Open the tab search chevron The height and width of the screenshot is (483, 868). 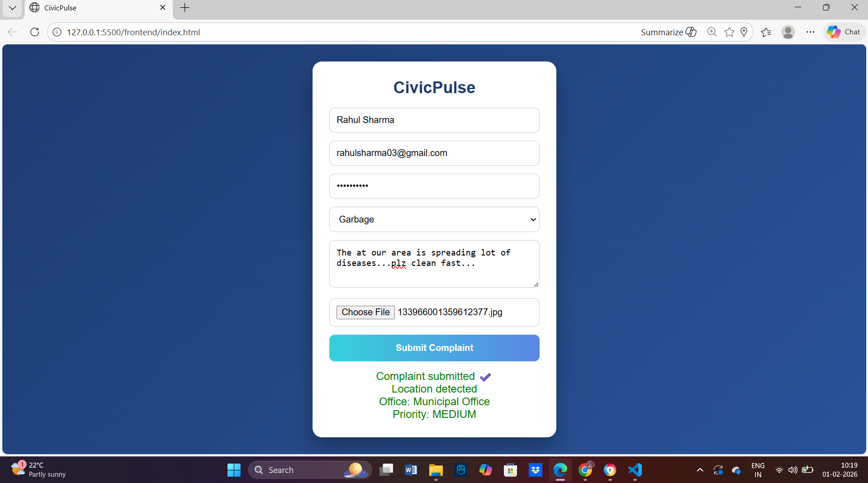(x=12, y=8)
